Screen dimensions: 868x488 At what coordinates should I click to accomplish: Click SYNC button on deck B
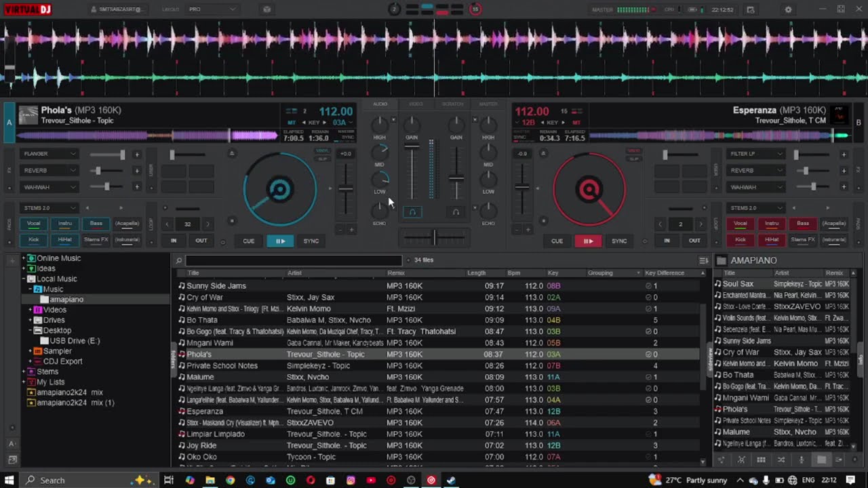(x=619, y=241)
